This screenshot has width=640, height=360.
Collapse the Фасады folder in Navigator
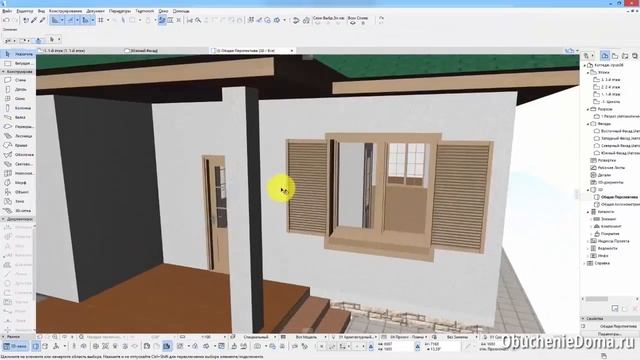588,124
